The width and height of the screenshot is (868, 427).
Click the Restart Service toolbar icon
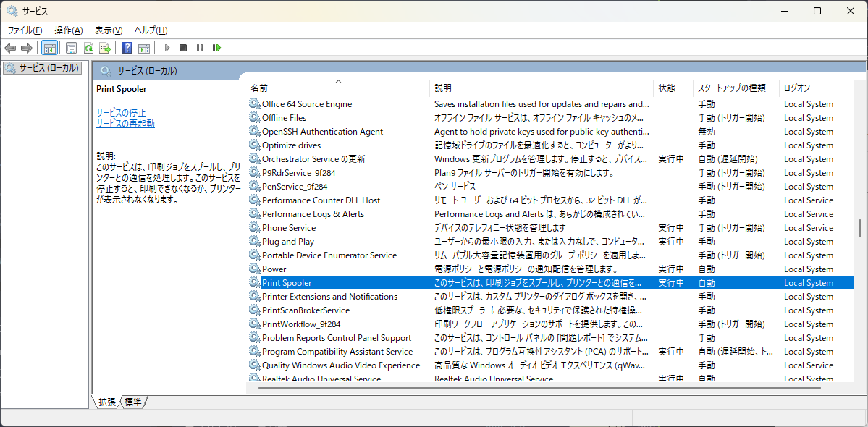[216, 48]
